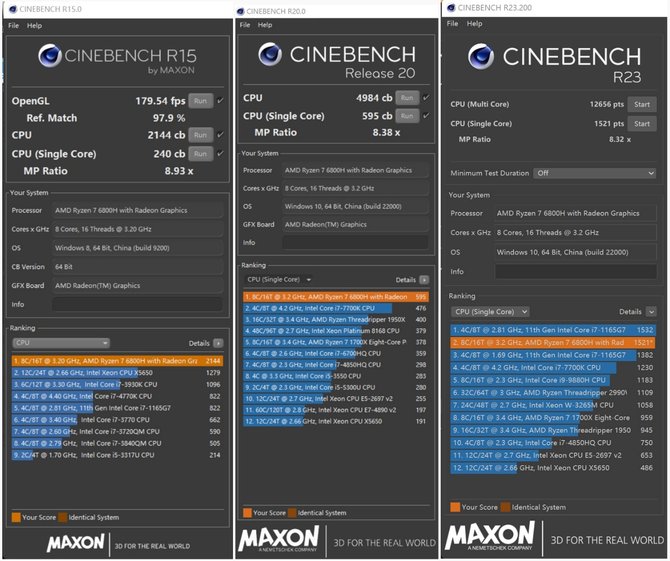Open the CPU ranking dropdown in R15
This screenshot has height=561, width=670.
coord(61,343)
